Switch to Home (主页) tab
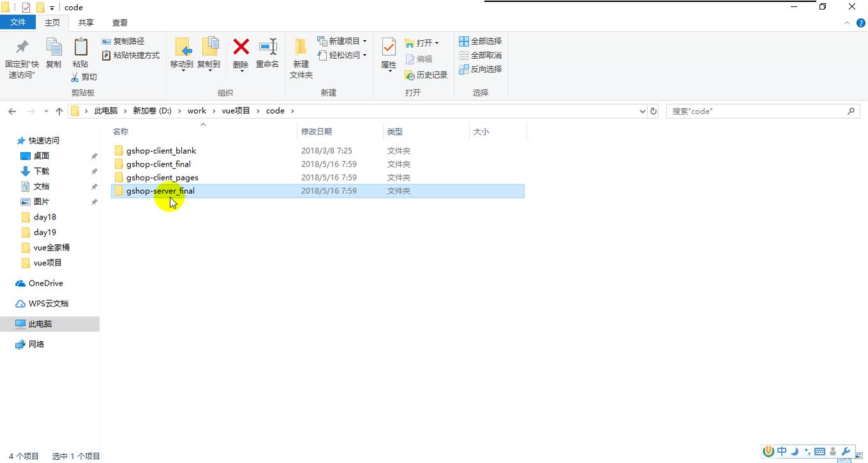 [52, 22]
